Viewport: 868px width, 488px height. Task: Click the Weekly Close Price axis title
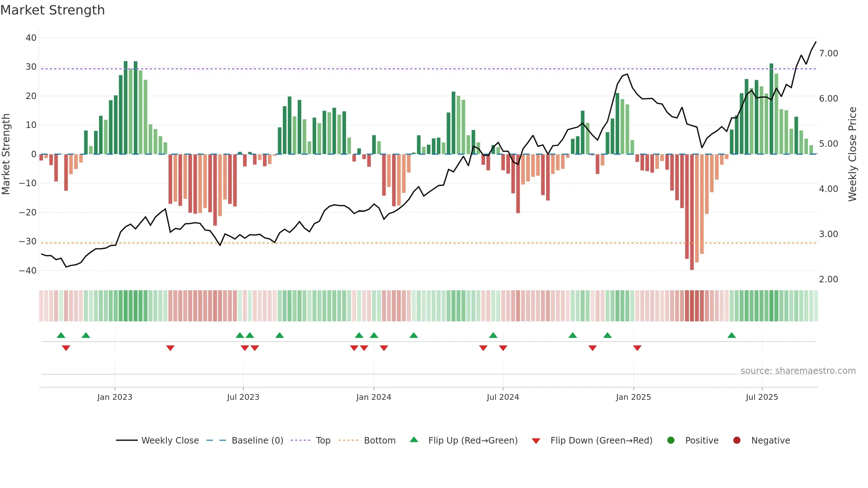coord(852,154)
